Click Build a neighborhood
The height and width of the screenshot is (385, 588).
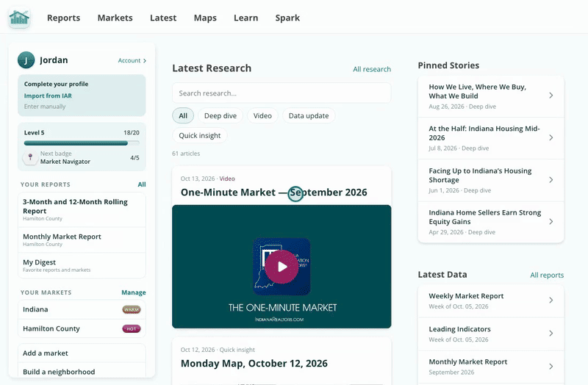pos(82,372)
